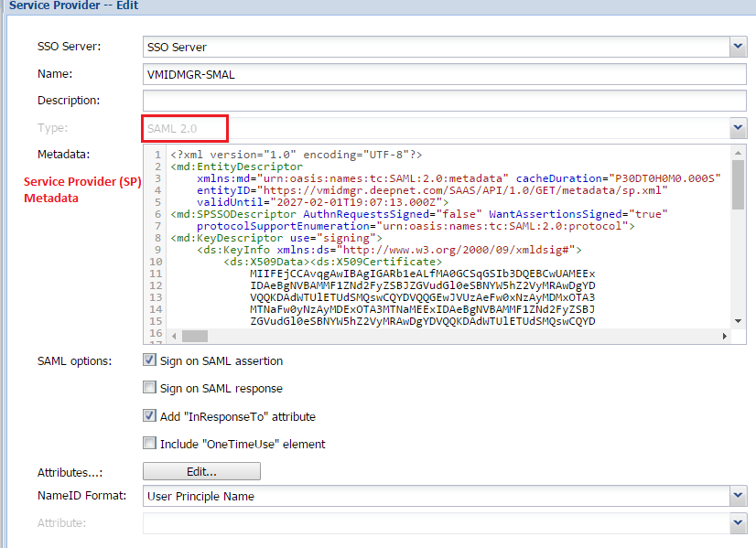Click the Attributes Edit... button
Screen dimensions: 756x548
(x=201, y=471)
